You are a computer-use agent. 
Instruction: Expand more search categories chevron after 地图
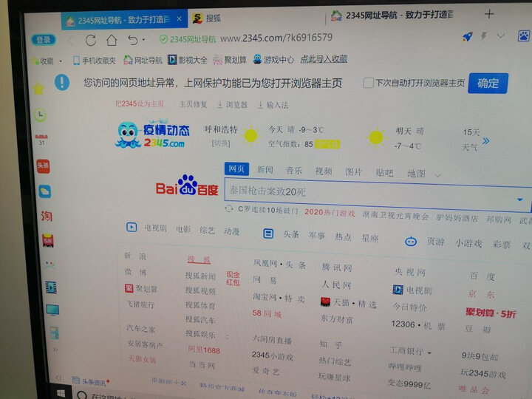[437, 175]
